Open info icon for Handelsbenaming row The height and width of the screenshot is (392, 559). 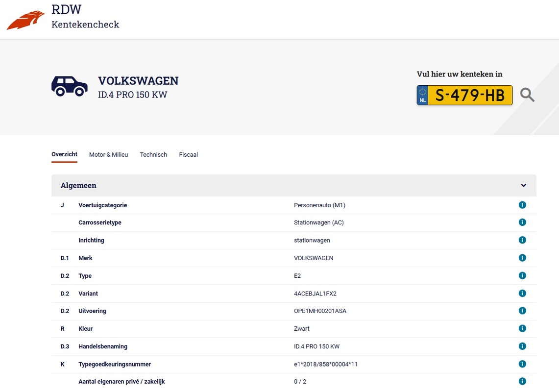(522, 346)
